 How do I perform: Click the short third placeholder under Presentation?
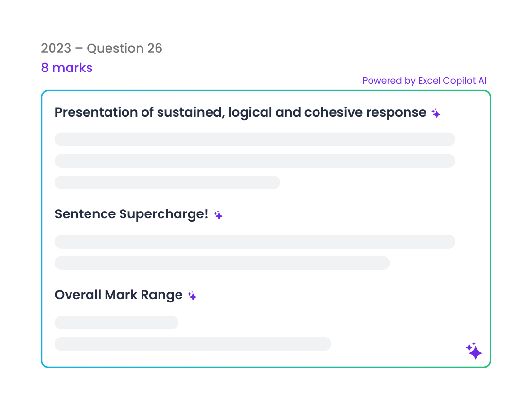tap(167, 182)
